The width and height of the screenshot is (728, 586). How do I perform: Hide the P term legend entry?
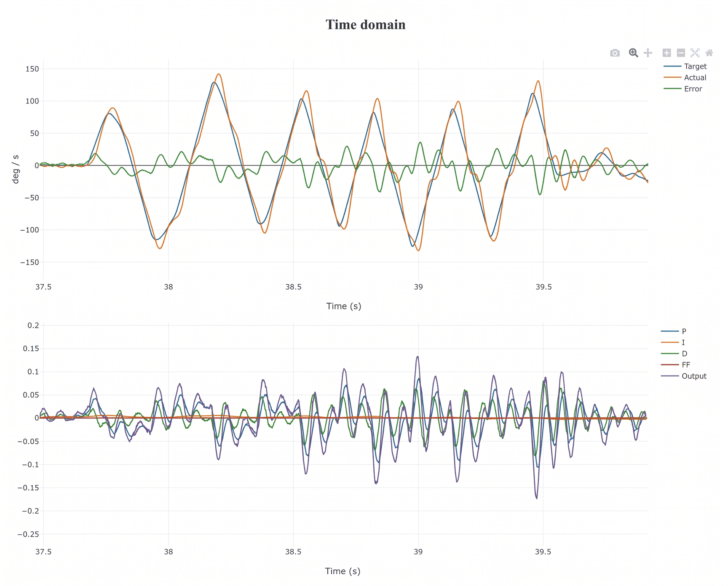click(674, 331)
